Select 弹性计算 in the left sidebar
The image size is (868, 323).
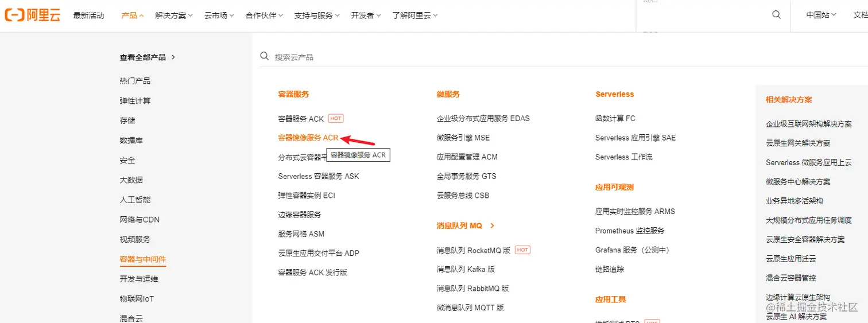coord(135,101)
